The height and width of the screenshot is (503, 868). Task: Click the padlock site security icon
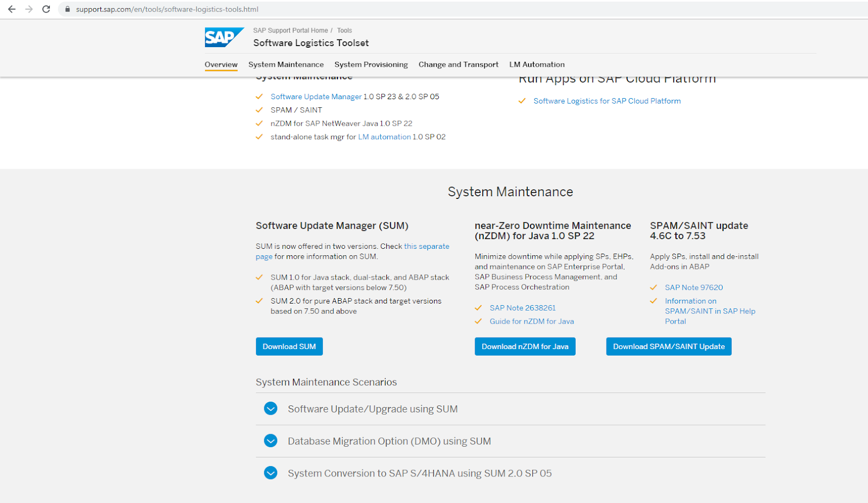68,9
